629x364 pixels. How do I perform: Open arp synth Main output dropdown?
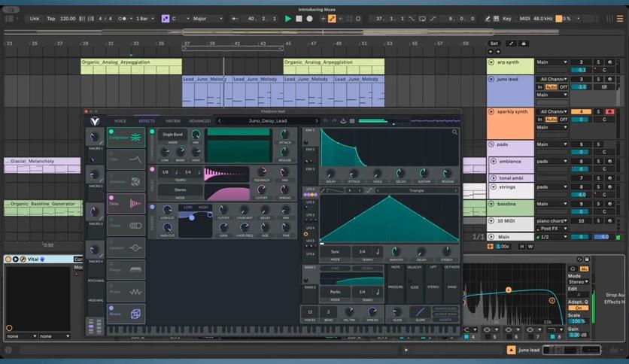pyautogui.click(x=552, y=62)
